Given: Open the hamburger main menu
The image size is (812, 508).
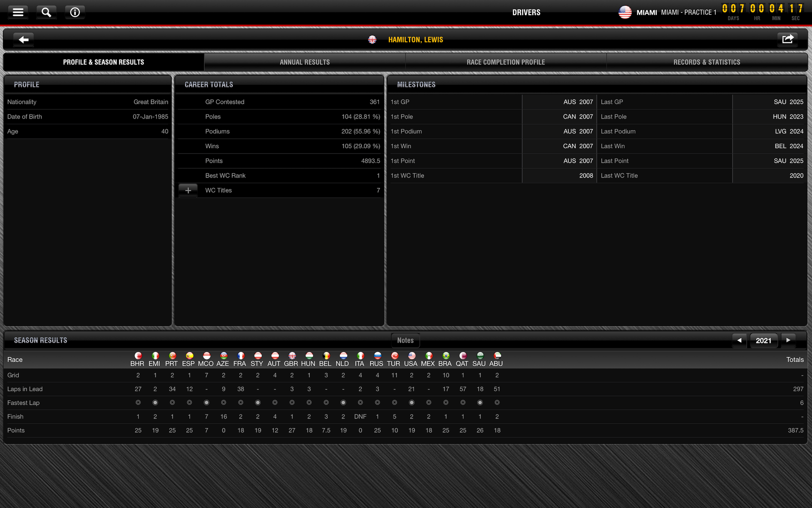Looking at the screenshot, I should pyautogui.click(x=18, y=12).
